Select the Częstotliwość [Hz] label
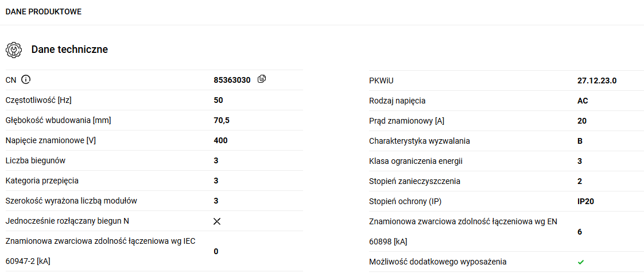644x276 pixels. pyautogui.click(x=38, y=100)
